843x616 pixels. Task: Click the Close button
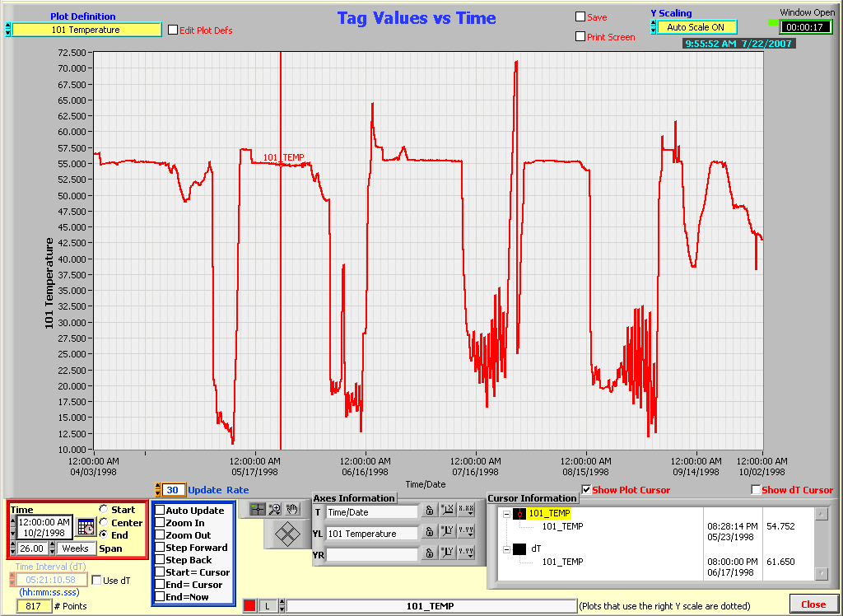point(813,604)
